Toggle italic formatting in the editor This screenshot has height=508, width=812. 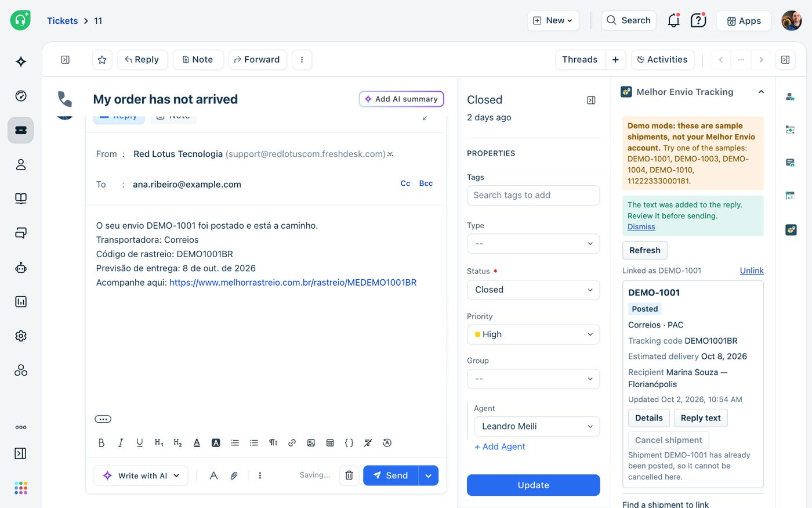pyautogui.click(x=121, y=443)
